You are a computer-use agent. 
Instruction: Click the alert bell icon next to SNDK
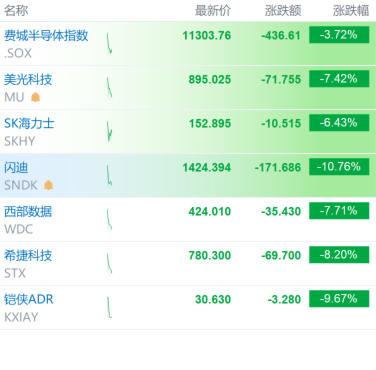49,185
